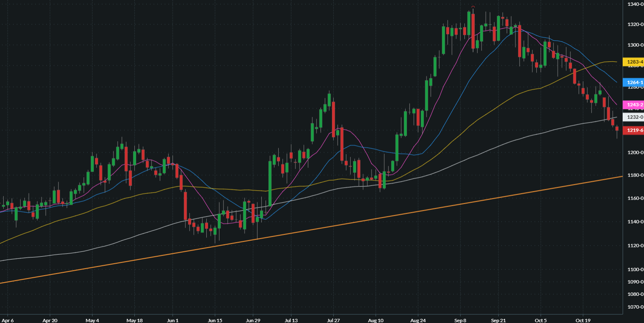The height and width of the screenshot is (323, 644).
Task: Select the pink 1243-2 price label
Action: pyautogui.click(x=633, y=105)
